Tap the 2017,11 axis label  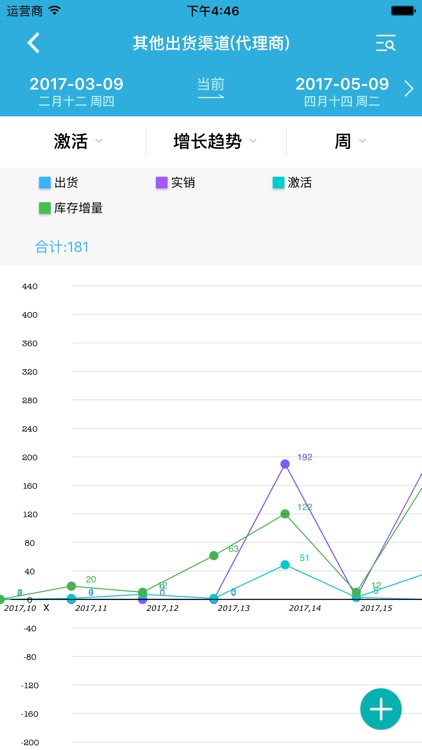91,608
